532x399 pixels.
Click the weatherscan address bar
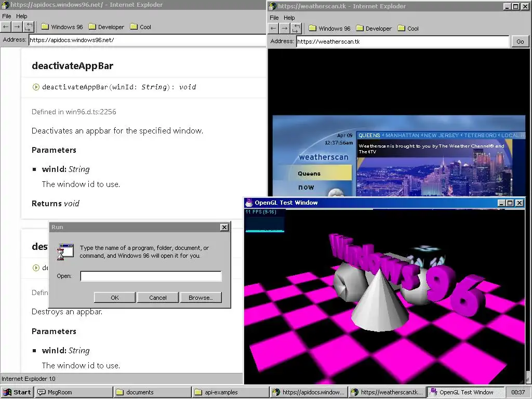(x=403, y=42)
